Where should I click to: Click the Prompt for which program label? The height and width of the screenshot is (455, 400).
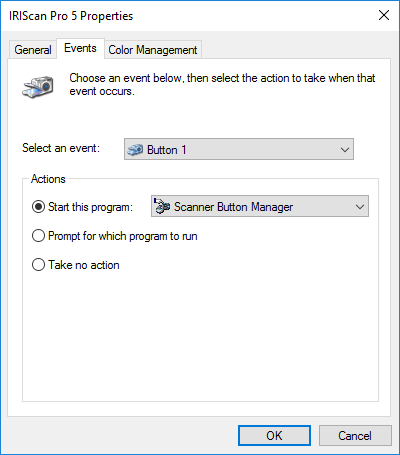(123, 236)
